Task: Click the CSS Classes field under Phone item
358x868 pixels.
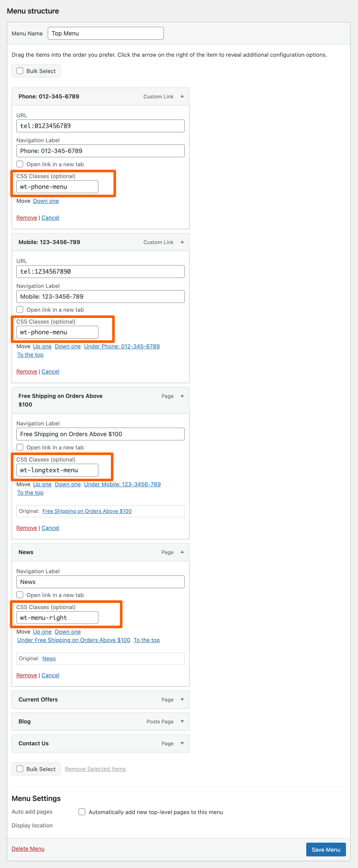Action: [57, 187]
